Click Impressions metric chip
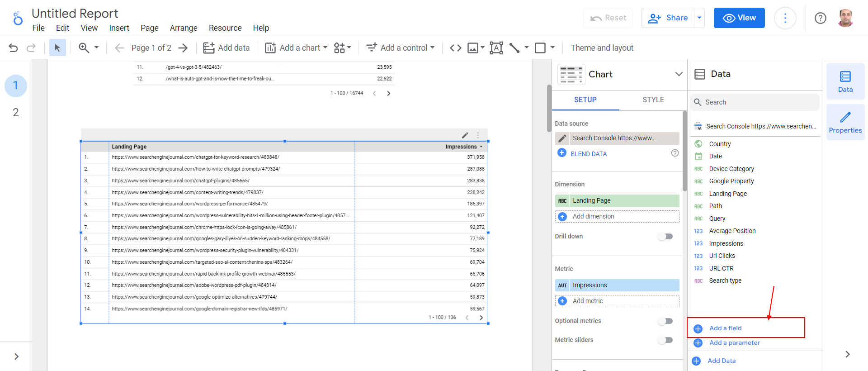 point(617,285)
